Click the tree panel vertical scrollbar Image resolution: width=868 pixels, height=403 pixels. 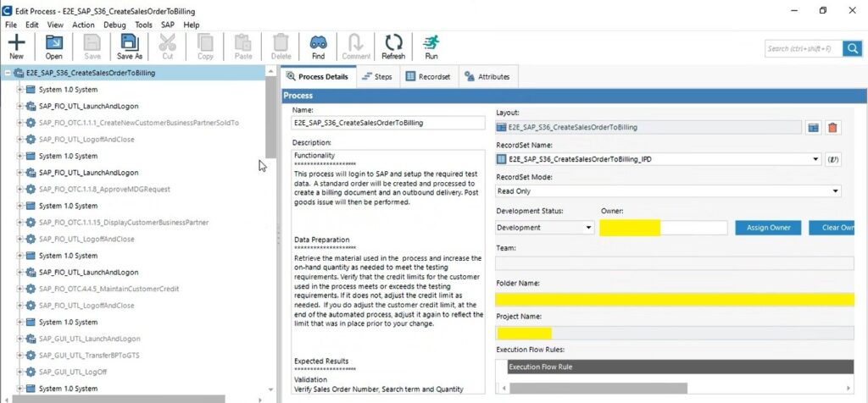coord(270,118)
